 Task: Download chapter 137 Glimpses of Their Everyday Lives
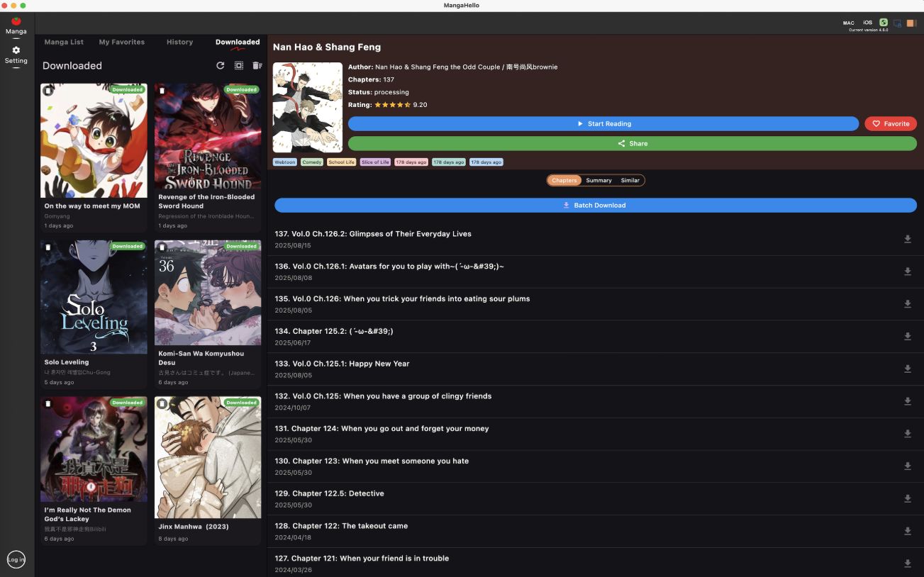click(x=908, y=239)
